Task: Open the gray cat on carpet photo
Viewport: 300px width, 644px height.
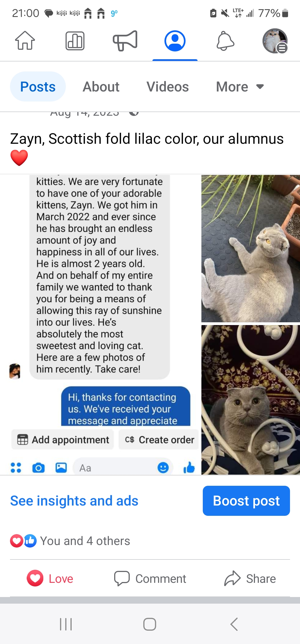Action: pyautogui.click(x=251, y=400)
